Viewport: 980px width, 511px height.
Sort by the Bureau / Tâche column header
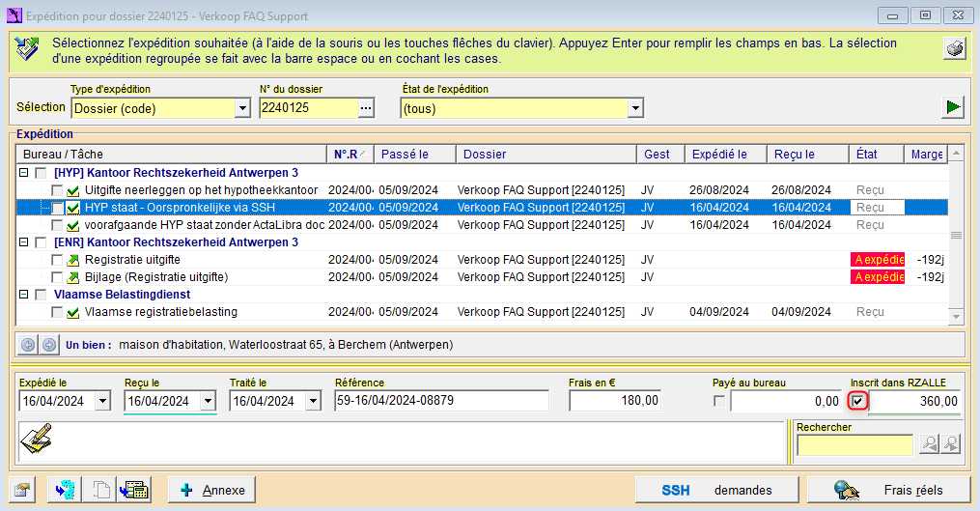pyautogui.click(x=171, y=154)
